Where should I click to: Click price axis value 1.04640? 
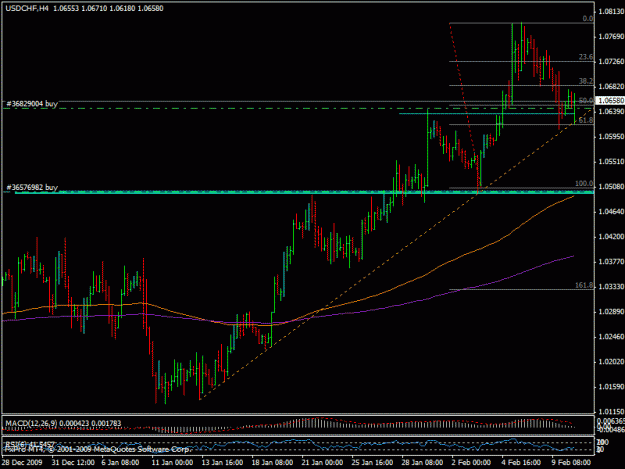(x=611, y=212)
